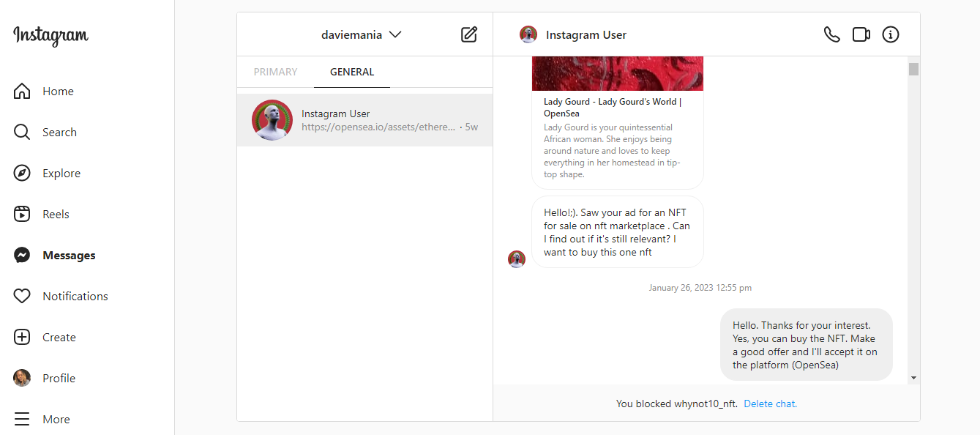This screenshot has height=435, width=980.
Task: Open Search magnifier icon in sidebar
Action: point(22,132)
